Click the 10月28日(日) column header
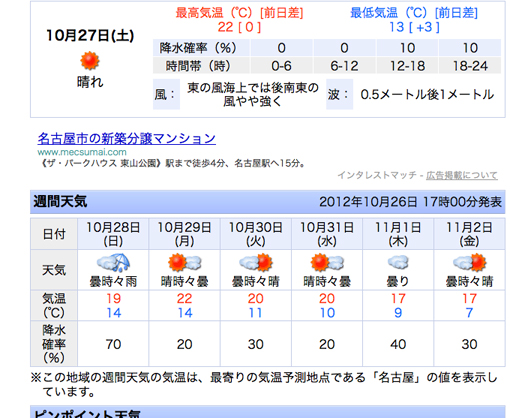Image resolution: width=510 pixels, height=418 pixels. point(113,234)
